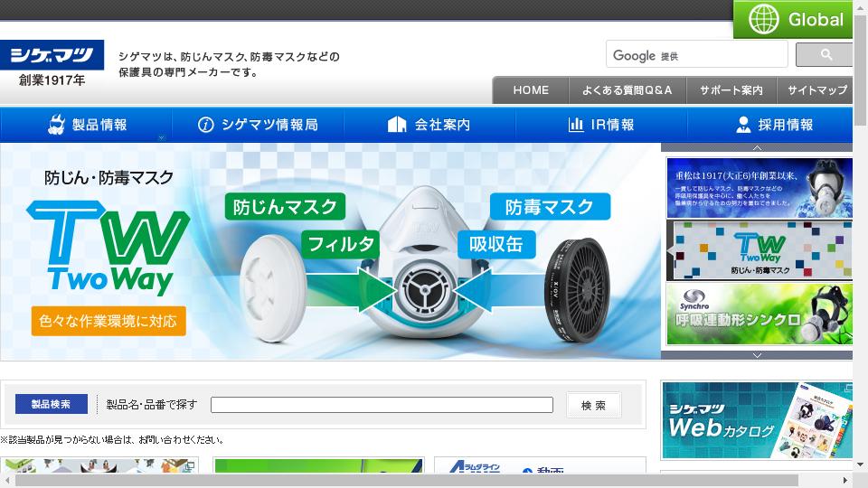Select the Synchro 呼吸連動形 thumbnail
Screen dimensions: 868x488
click(759, 314)
